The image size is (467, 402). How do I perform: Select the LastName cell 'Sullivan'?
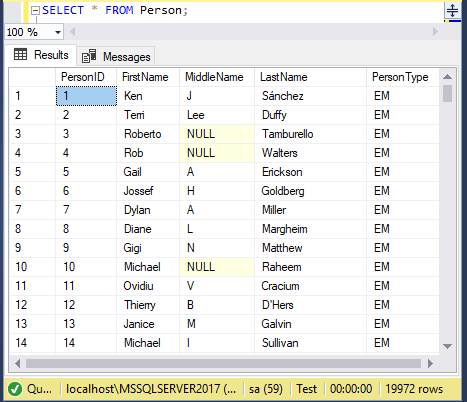tap(310, 343)
